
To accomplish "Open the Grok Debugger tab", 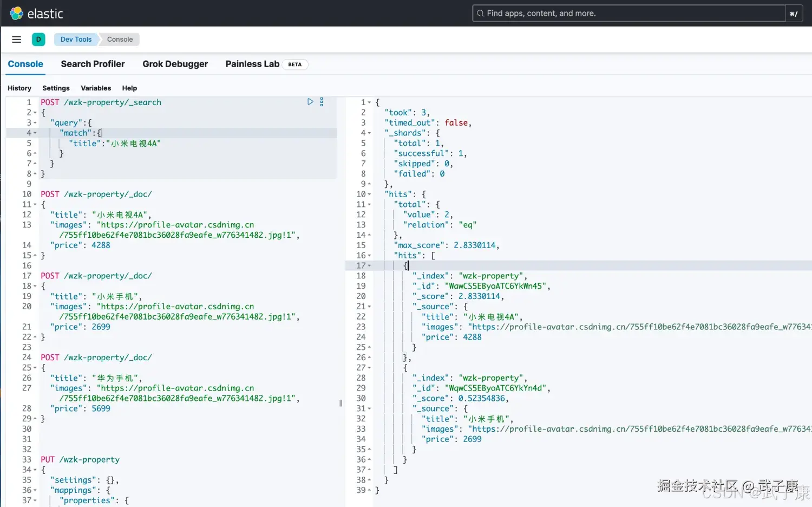I will pos(175,64).
